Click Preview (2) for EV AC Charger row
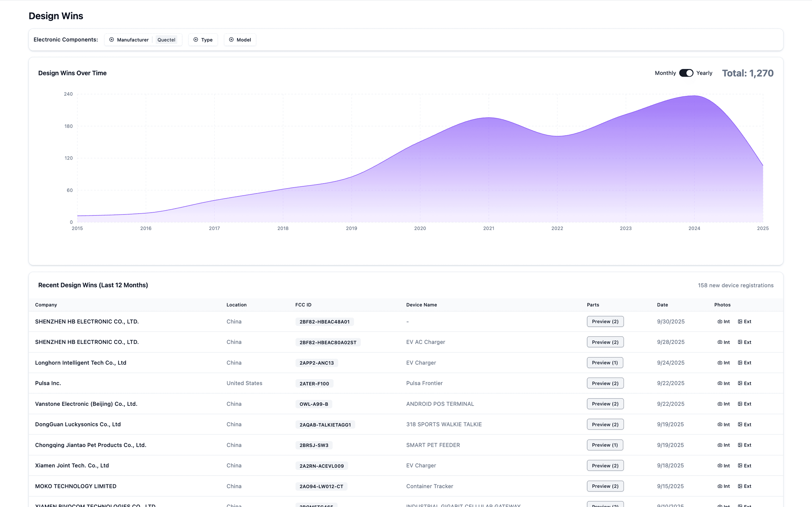 coord(605,342)
